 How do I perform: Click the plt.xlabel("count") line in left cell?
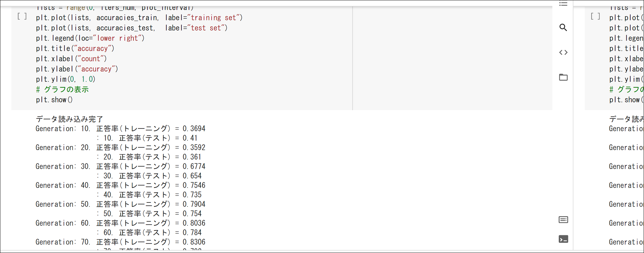pyautogui.click(x=71, y=59)
